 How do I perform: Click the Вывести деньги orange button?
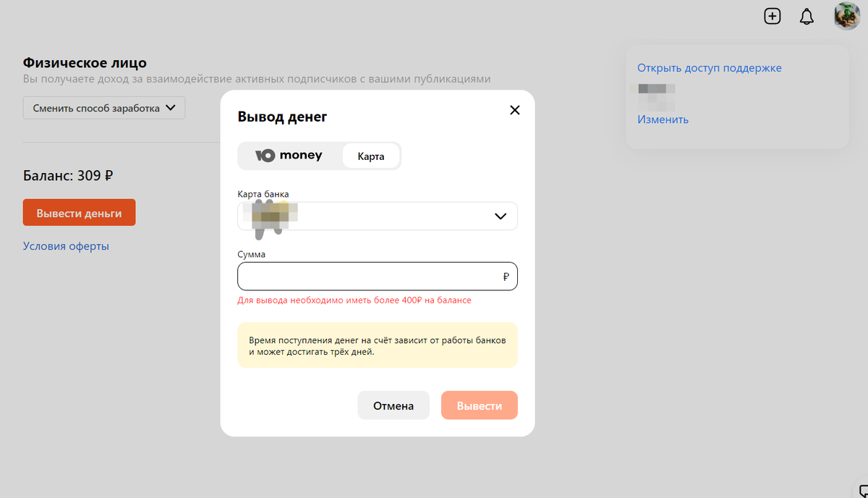(x=79, y=213)
